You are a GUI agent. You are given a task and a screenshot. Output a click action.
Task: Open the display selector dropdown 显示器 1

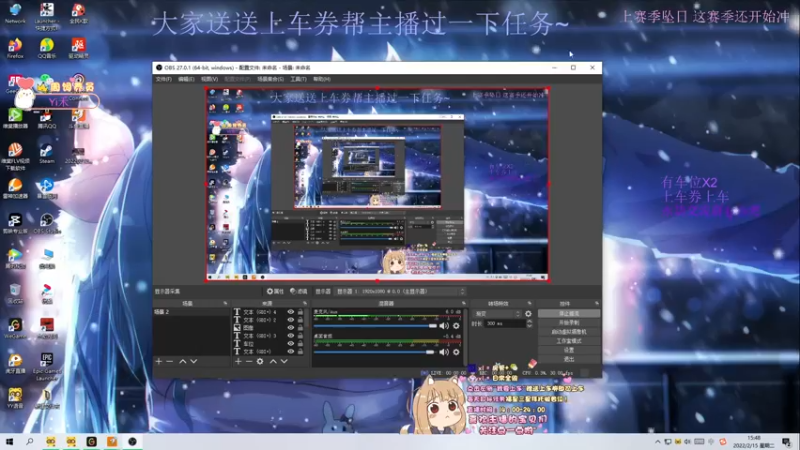(401, 291)
